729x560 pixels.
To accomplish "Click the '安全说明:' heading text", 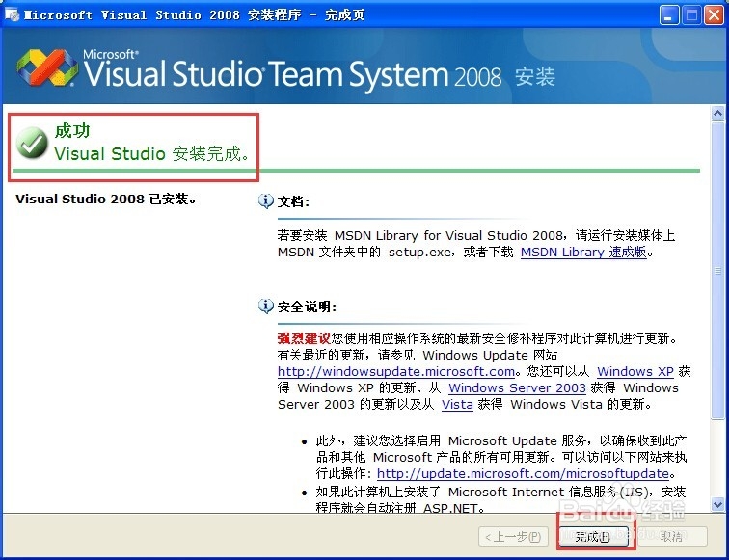I will tap(307, 307).
